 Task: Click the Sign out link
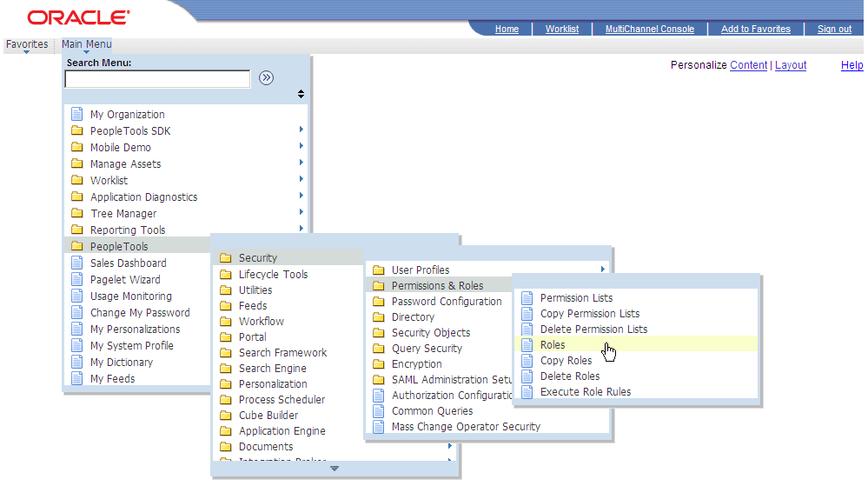(x=834, y=29)
